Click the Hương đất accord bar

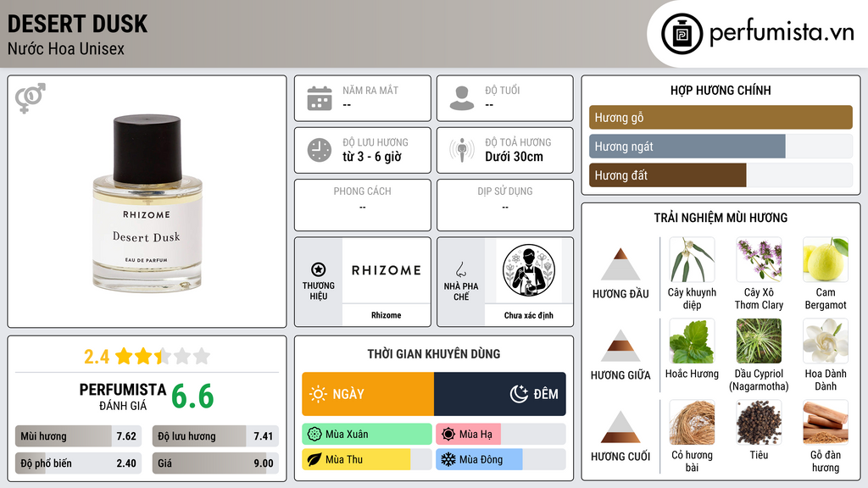(721, 175)
